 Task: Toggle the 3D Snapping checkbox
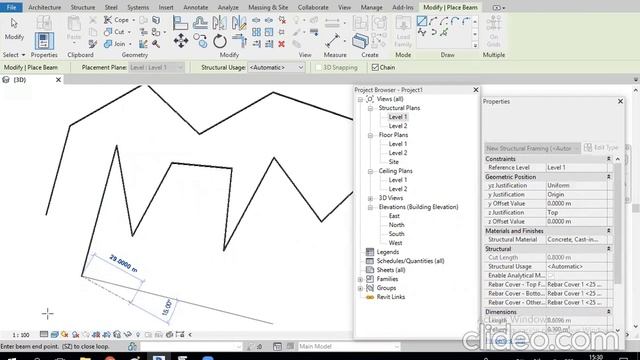point(319,67)
